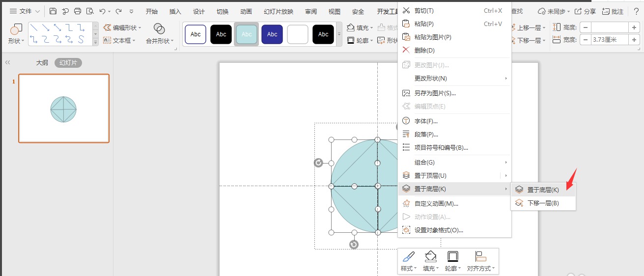The image size is (644, 276).
Task: Click the 文本框 text box icon
Action: [x=108, y=40]
